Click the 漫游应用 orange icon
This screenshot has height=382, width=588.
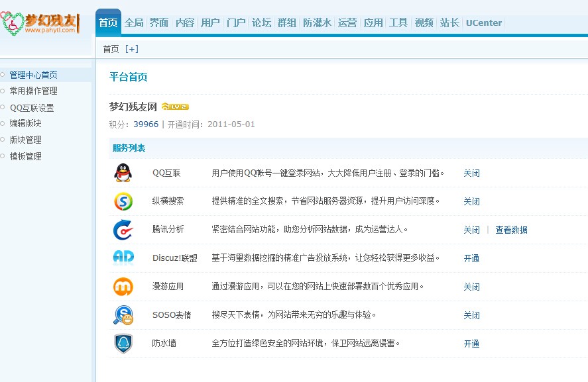pos(123,287)
